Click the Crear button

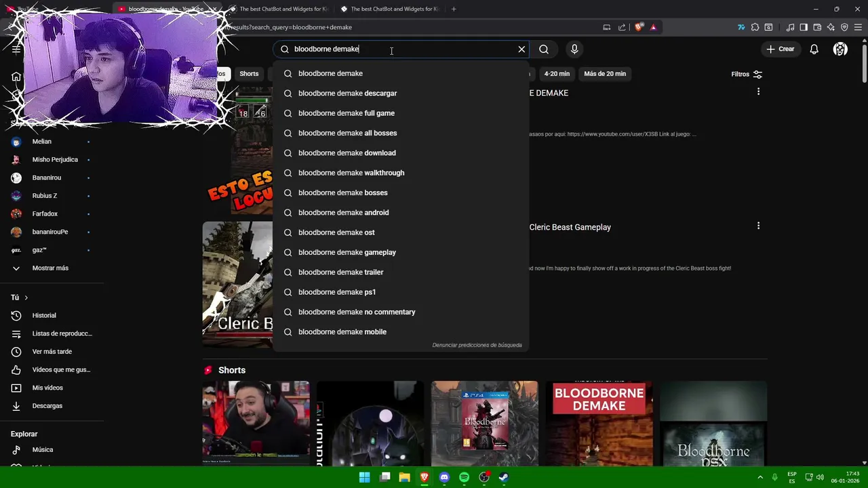pos(780,49)
